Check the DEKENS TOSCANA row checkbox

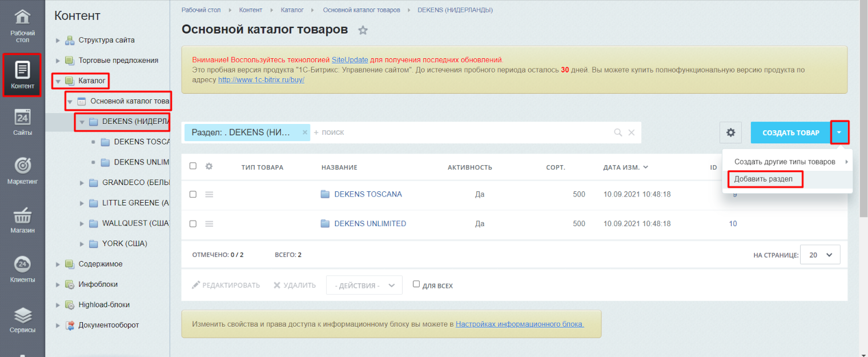click(x=193, y=194)
